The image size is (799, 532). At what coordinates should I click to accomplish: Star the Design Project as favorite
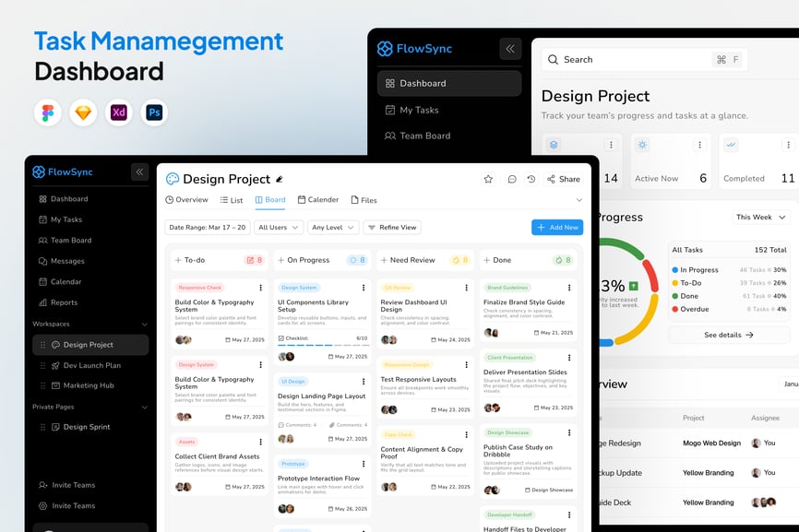tap(488, 179)
